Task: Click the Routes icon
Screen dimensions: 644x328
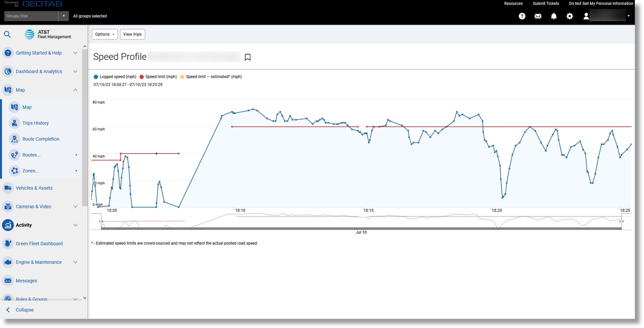Action: pyautogui.click(x=15, y=155)
